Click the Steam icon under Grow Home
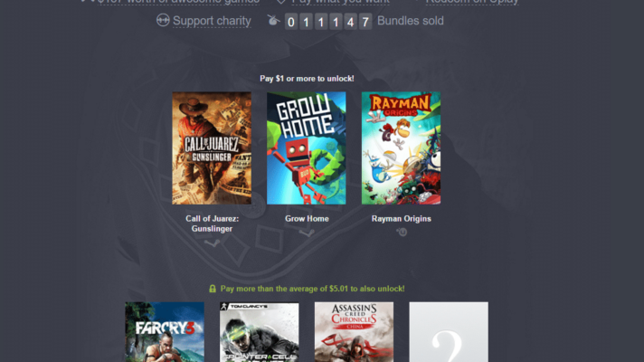The height and width of the screenshot is (362, 644). 307,233
